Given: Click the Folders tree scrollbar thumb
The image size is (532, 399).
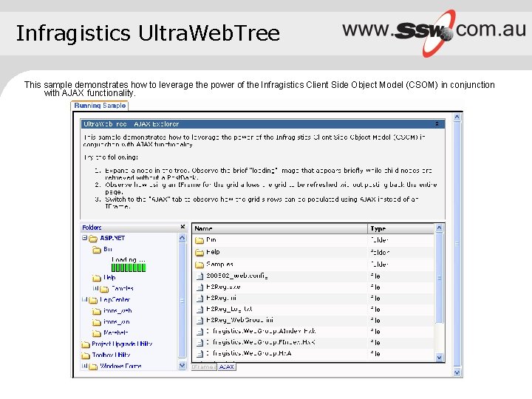Looking at the screenshot, I should pos(183,300).
